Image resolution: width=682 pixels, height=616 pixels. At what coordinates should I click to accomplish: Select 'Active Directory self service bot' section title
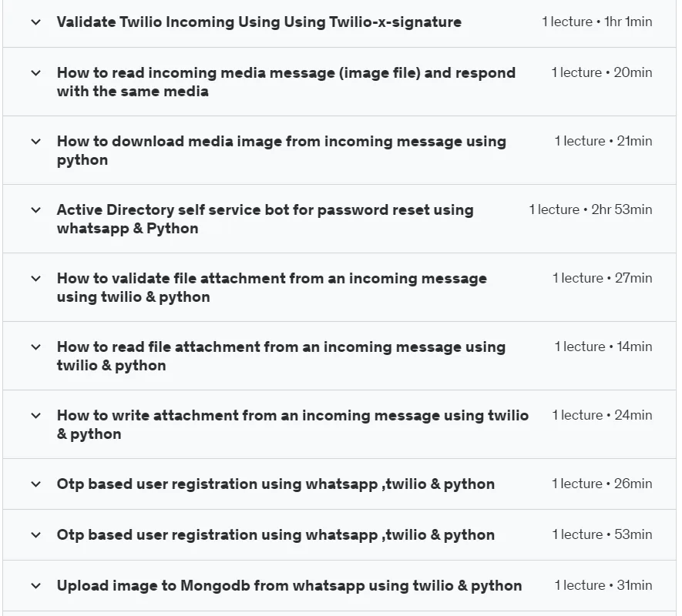265,219
